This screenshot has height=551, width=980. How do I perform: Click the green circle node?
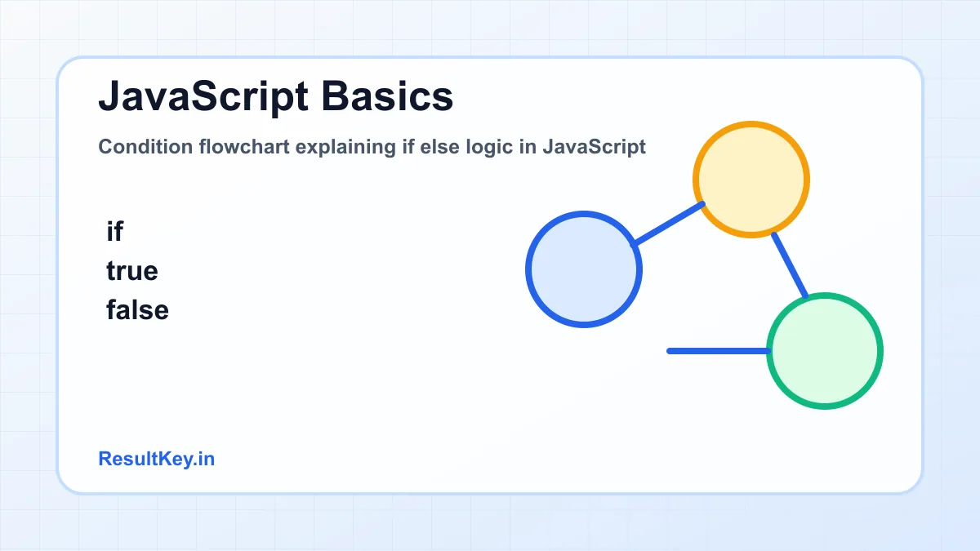coord(825,351)
